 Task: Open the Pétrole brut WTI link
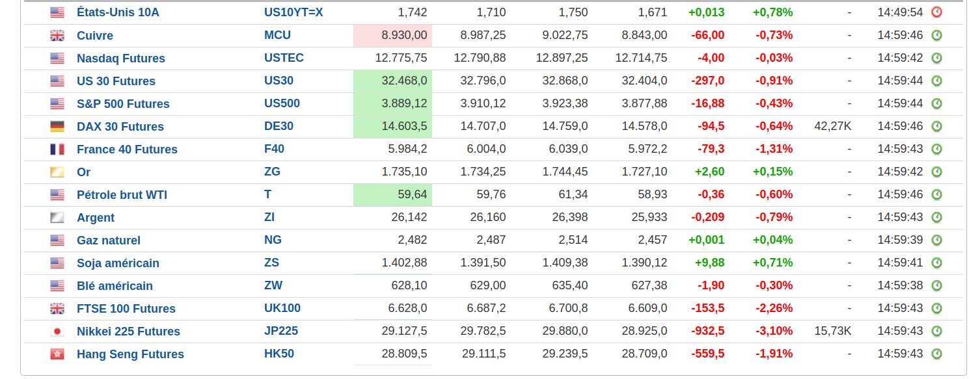pos(122,195)
